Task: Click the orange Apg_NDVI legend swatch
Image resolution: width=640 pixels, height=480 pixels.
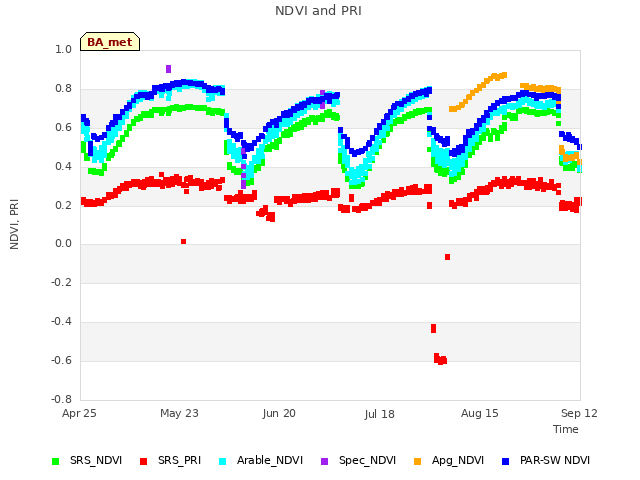Action: tap(418, 461)
